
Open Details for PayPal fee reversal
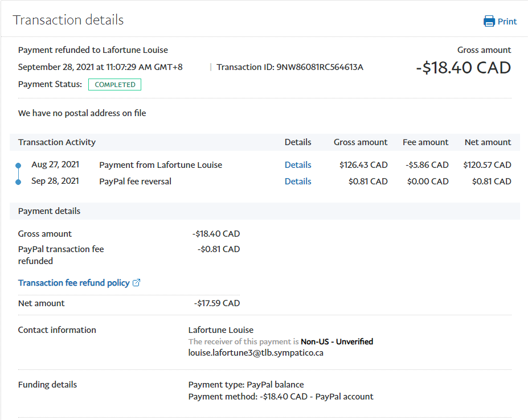coord(298,182)
